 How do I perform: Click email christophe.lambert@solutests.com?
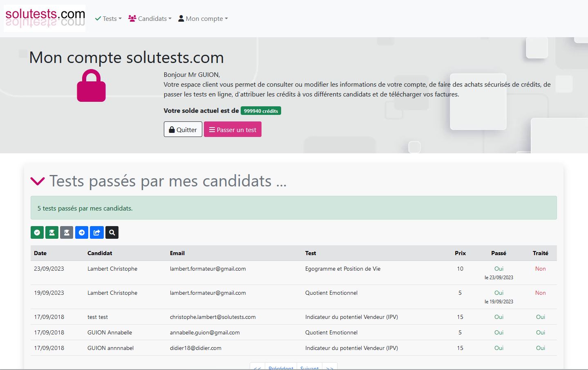[x=213, y=317]
